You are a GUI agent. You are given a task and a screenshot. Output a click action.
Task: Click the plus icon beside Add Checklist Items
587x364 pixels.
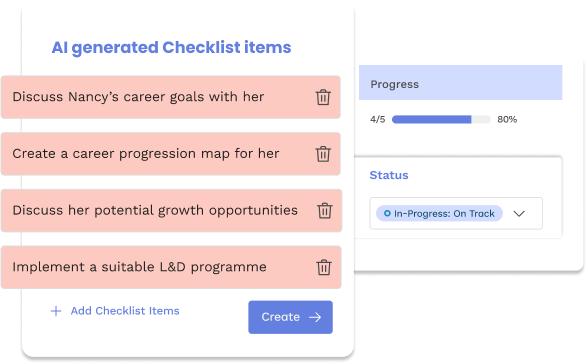(x=56, y=311)
